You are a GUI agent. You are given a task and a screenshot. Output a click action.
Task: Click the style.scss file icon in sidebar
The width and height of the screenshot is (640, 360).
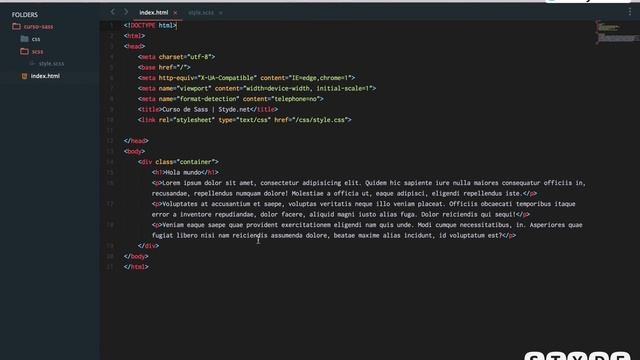coord(32,63)
